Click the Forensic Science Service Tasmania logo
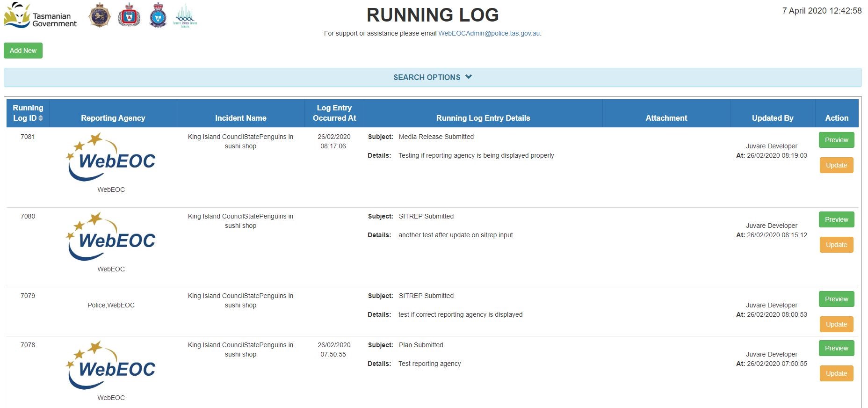The height and width of the screenshot is (408, 868). pyautogui.click(x=185, y=16)
